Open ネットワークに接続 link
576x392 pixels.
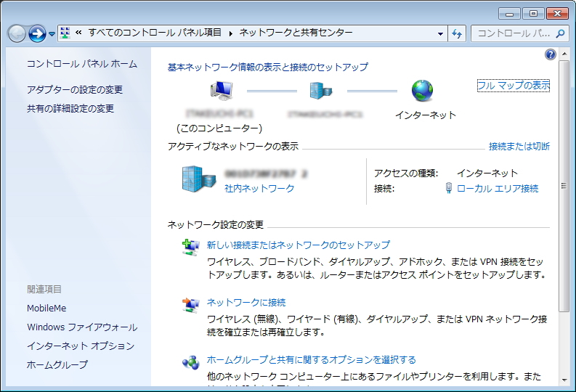point(246,303)
